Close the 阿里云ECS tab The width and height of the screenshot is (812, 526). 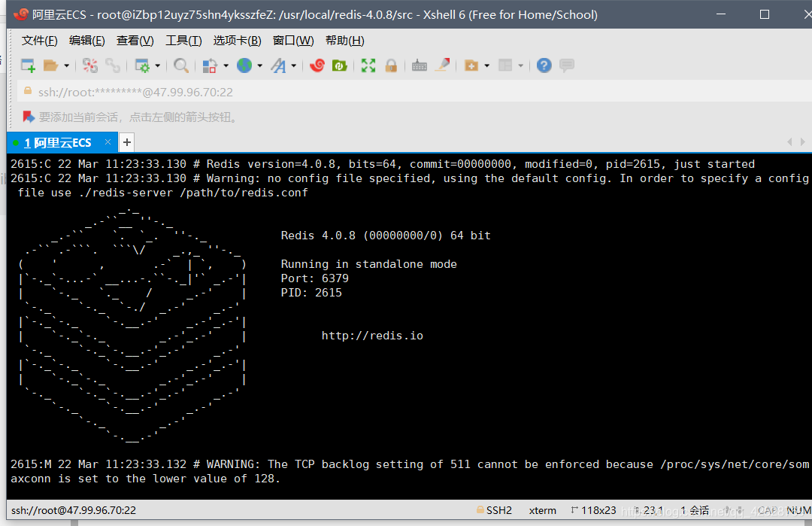click(108, 142)
